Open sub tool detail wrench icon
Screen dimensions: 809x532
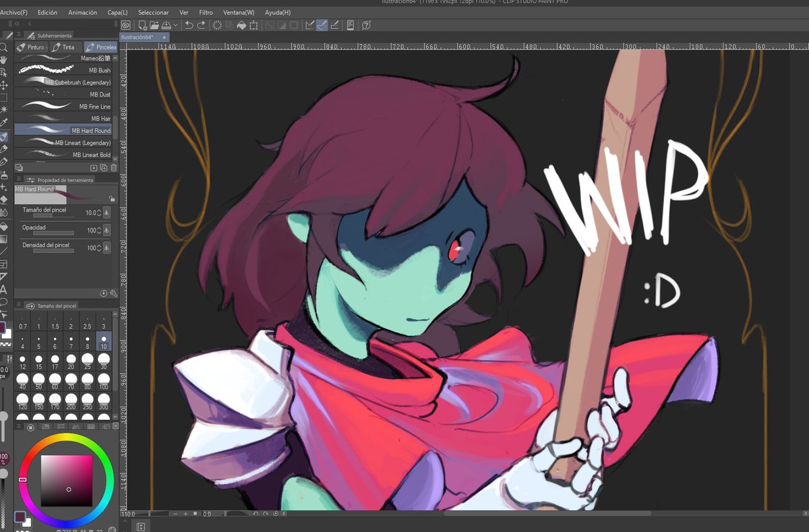click(x=113, y=293)
